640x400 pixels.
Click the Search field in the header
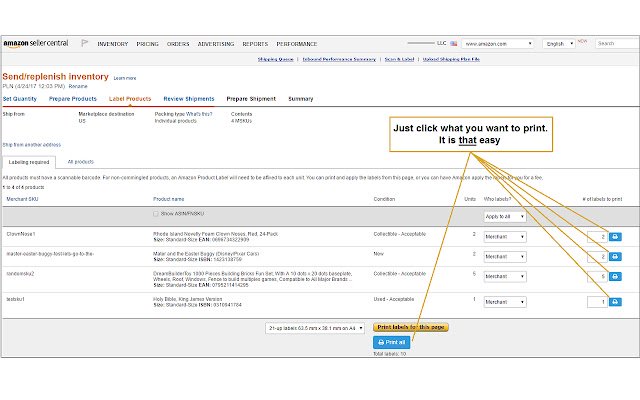pos(617,43)
